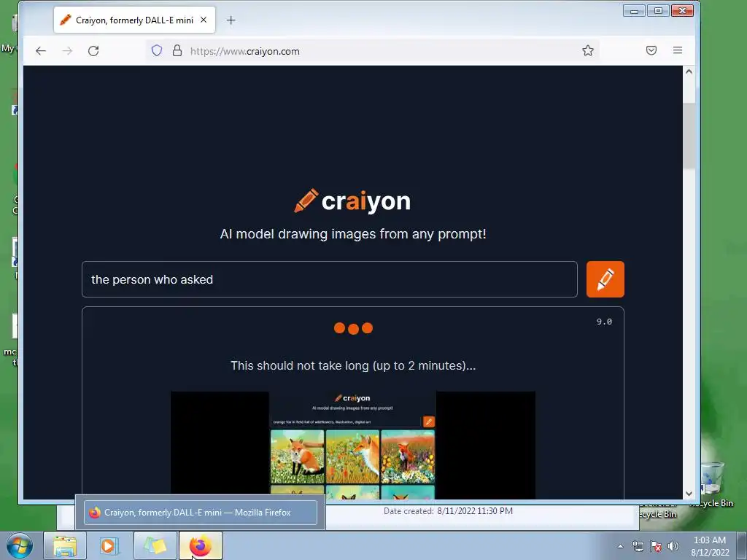The width and height of the screenshot is (747, 560).
Task: Open the Save to Pocket icon
Action: click(651, 50)
